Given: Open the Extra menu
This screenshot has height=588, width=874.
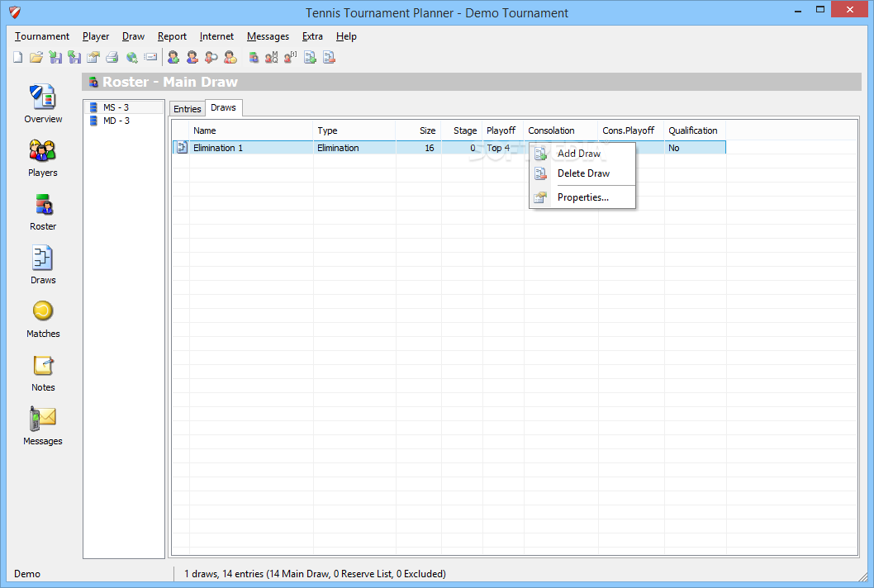Looking at the screenshot, I should click(x=313, y=36).
